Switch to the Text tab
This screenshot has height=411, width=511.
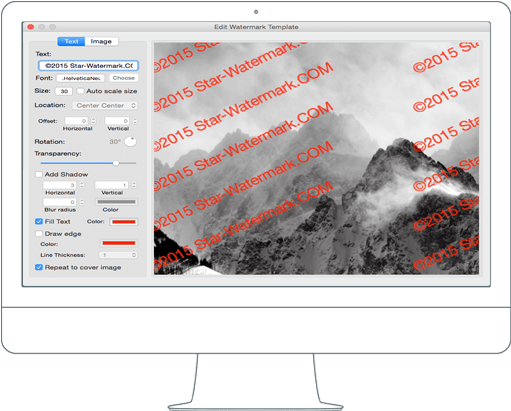pos(71,41)
